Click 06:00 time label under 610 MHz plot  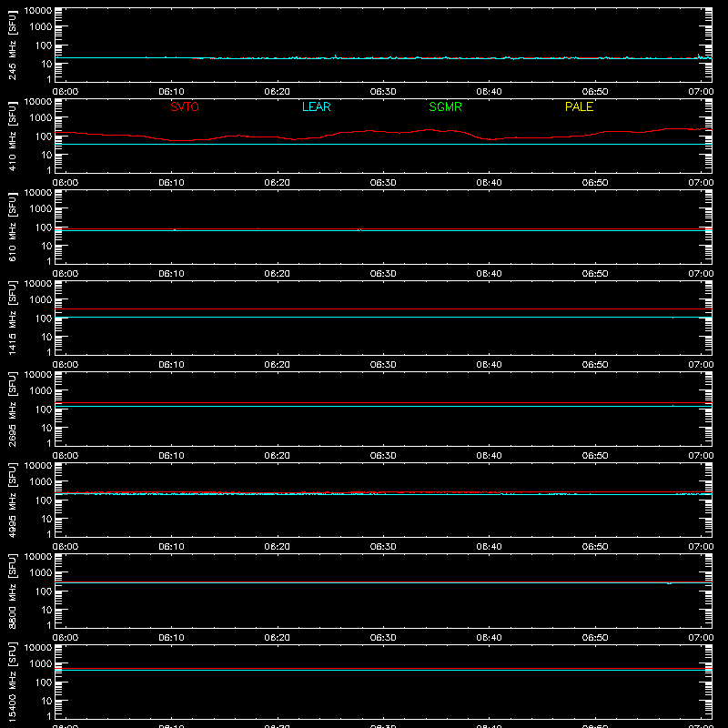point(66,274)
